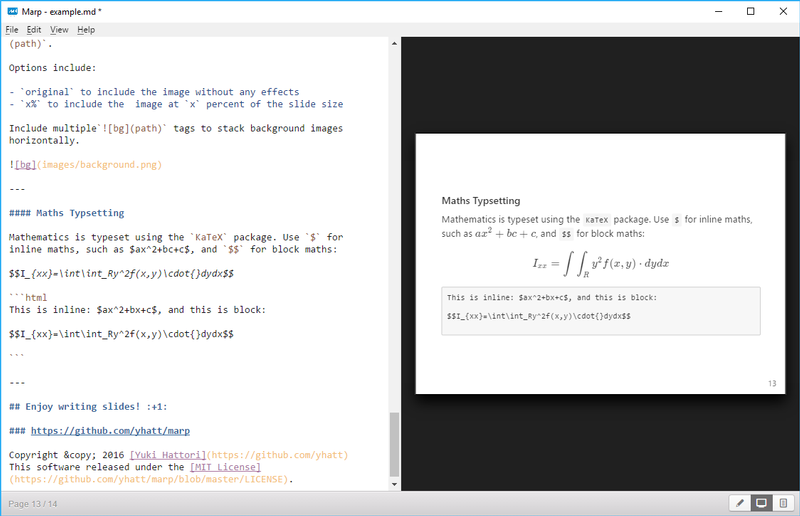800x516 pixels.
Task: Click the '#### Maths Typsetting' heading in editor
Action: [67, 213]
